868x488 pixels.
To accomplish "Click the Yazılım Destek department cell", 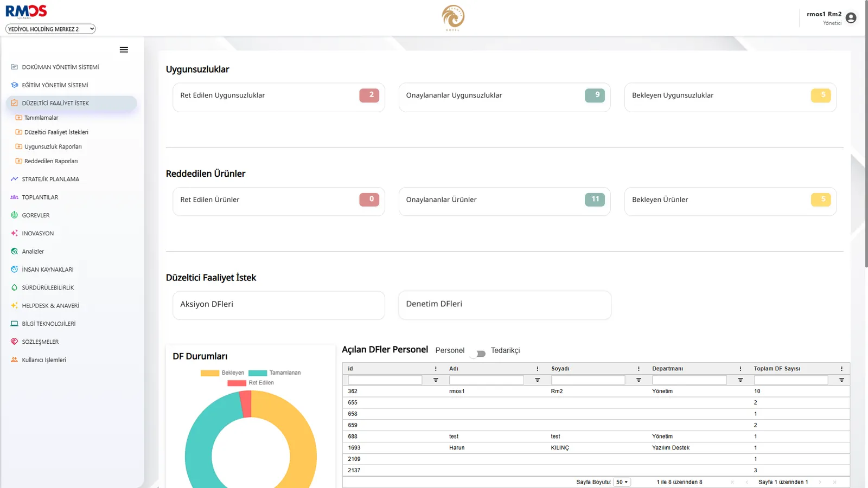I will tap(671, 448).
